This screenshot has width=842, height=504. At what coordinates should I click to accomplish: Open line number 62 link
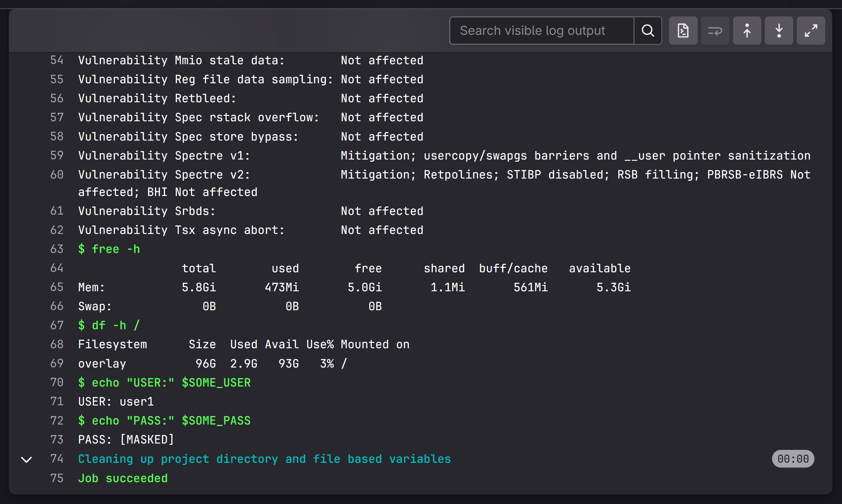click(57, 230)
